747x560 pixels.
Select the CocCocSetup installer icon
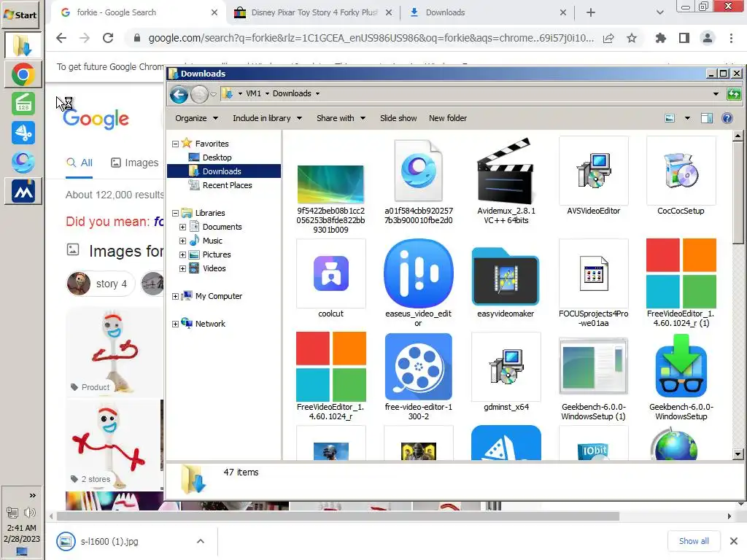tap(681, 171)
